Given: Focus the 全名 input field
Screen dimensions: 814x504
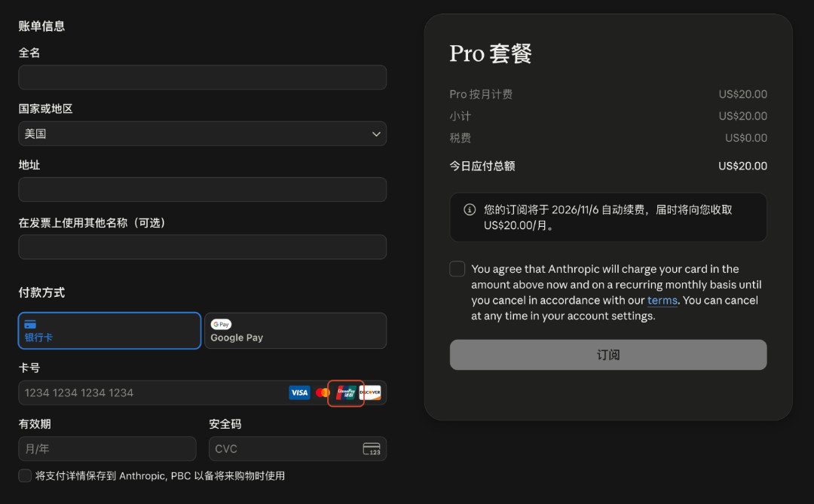Looking at the screenshot, I should pyautogui.click(x=203, y=78).
